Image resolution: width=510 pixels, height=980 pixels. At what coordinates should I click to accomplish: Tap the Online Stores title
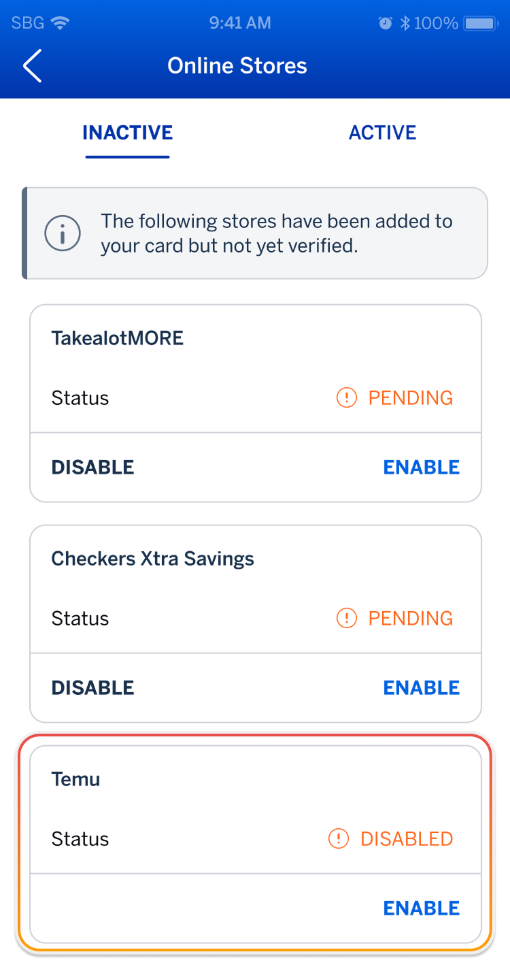(x=237, y=65)
